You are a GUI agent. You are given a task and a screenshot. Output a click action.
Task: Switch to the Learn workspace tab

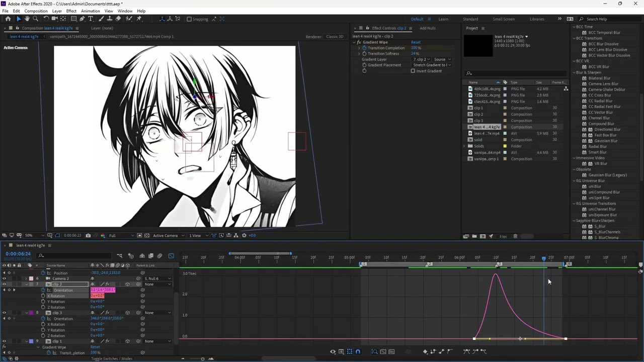[x=443, y=19]
